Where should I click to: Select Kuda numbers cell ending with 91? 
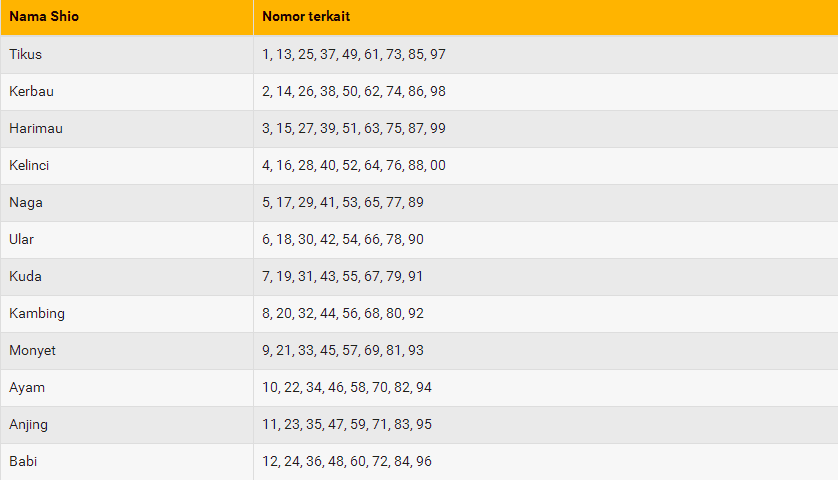point(546,277)
